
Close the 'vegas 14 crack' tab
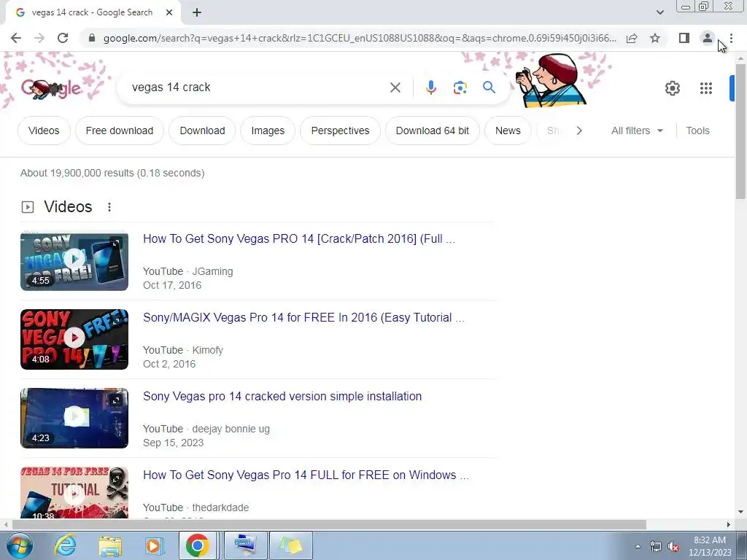click(169, 12)
